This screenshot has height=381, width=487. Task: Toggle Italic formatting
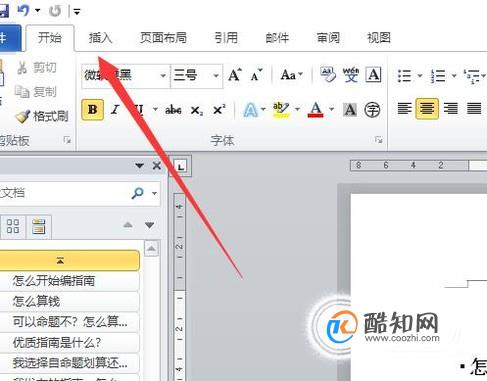coord(115,109)
